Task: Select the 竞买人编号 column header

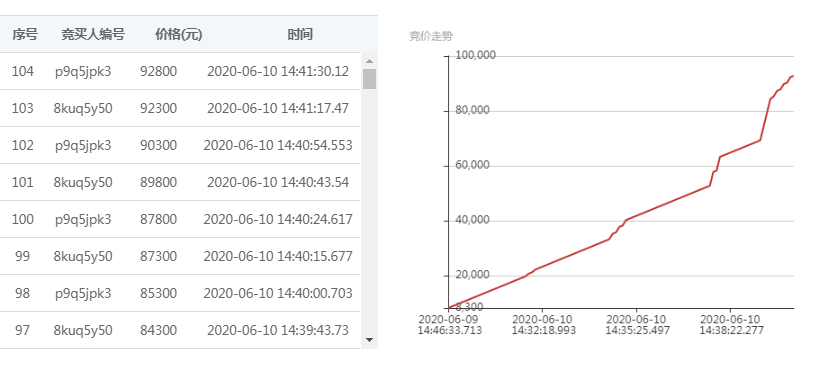Action: tap(93, 35)
